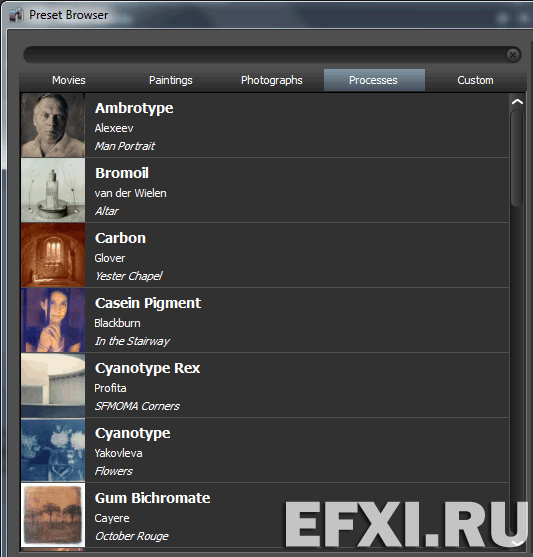Select the Gum Bichromate preset entry

[x=265, y=515]
